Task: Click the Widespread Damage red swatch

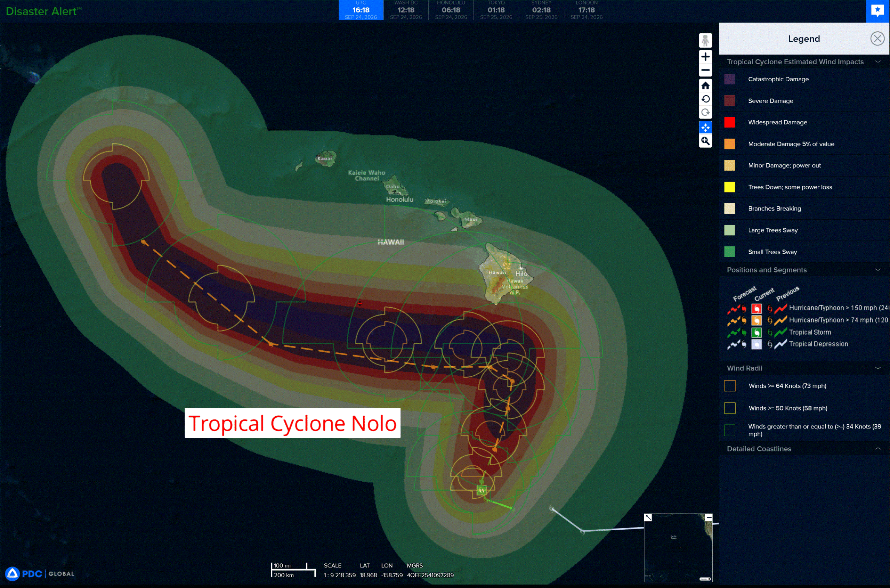Action: click(729, 122)
